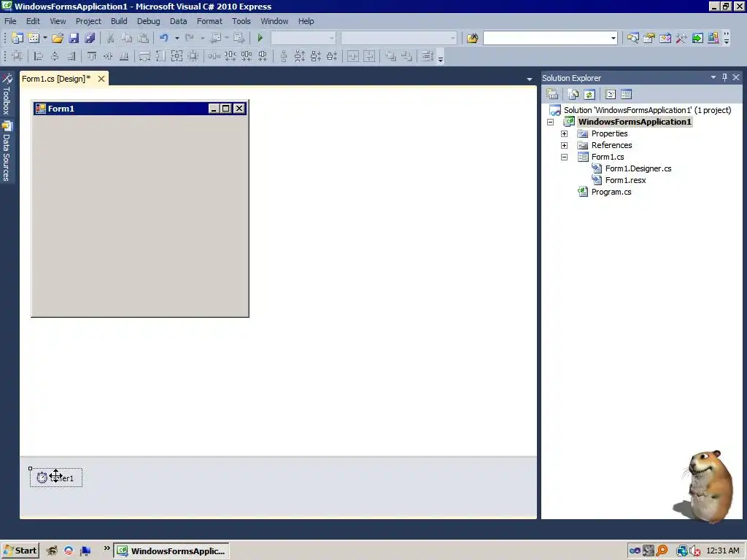Open the Undo history dropdown arrow

click(x=177, y=38)
